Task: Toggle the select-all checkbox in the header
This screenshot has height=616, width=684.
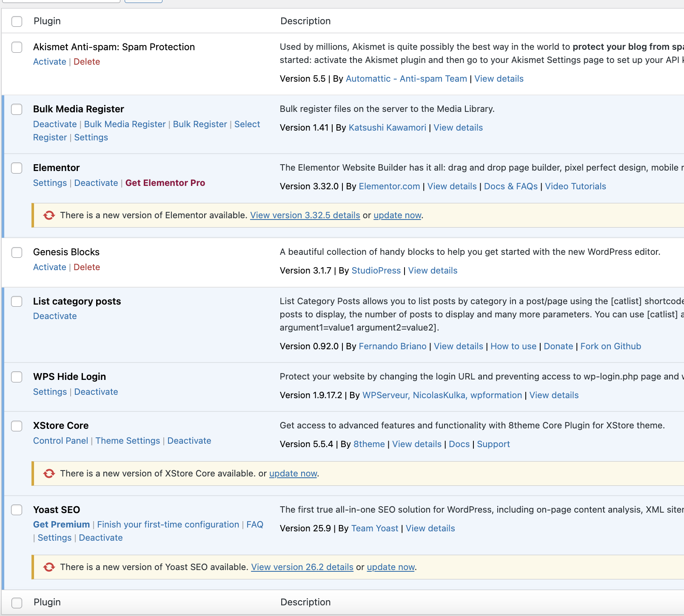Action: (17, 21)
